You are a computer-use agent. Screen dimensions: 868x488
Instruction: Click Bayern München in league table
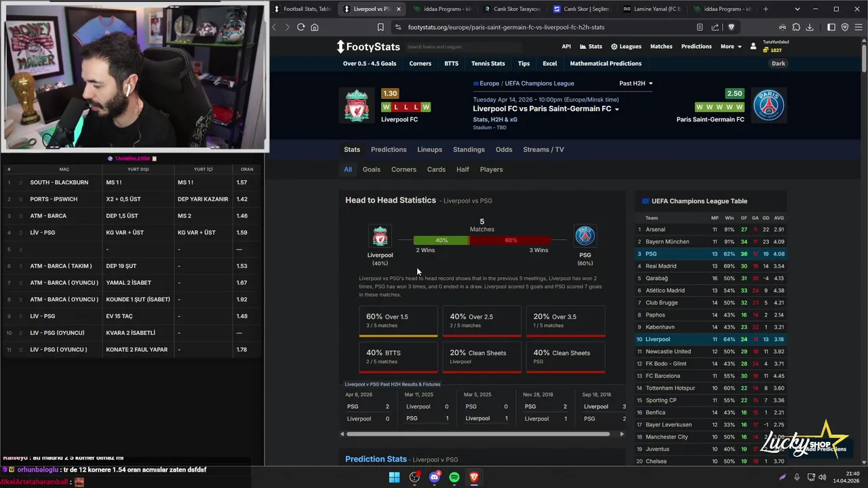pos(667,242)
